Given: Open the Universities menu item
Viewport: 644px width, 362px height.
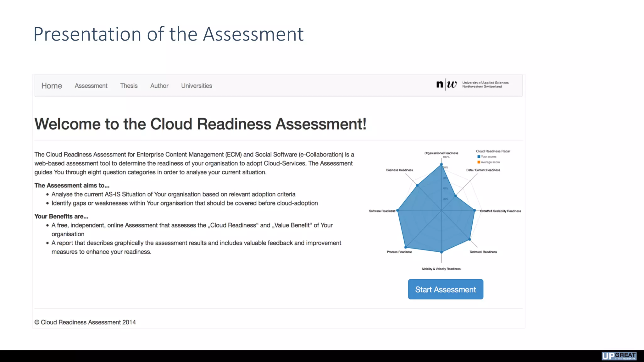Looking at the screenshot, I should pyautogui.click(x=197, y=86).
